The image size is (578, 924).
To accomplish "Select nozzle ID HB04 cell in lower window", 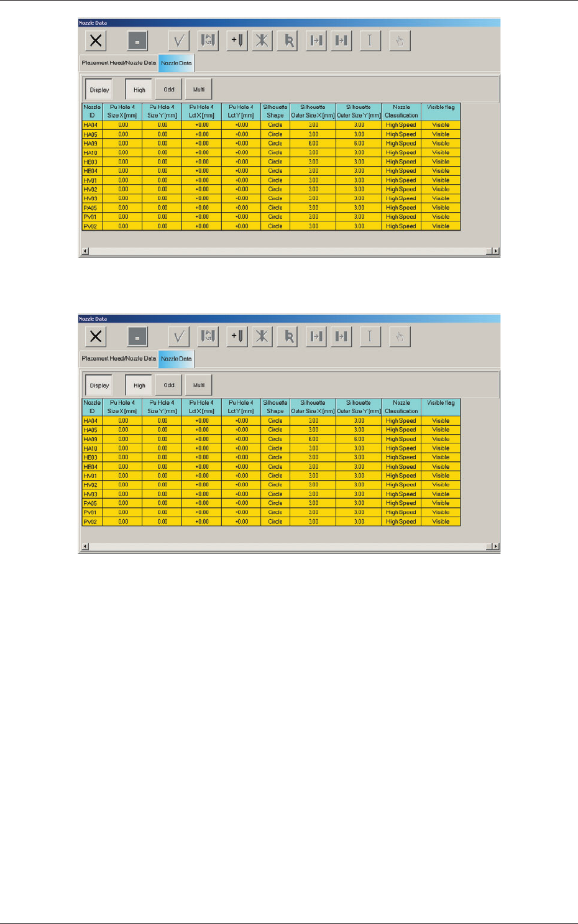I will [x=92, y=466].
